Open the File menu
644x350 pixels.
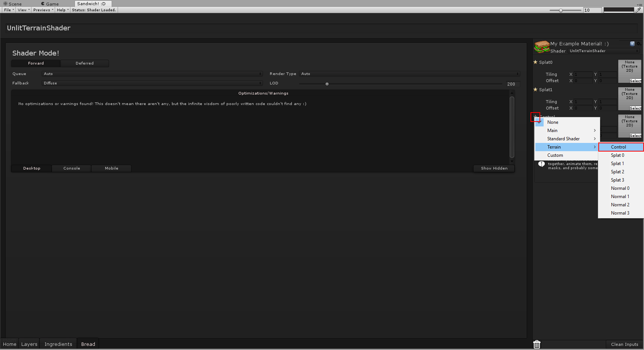(9, 10)
